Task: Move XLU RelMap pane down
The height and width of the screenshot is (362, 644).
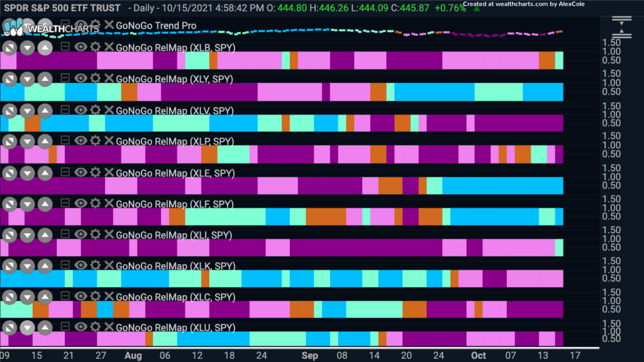Action: 27,327
